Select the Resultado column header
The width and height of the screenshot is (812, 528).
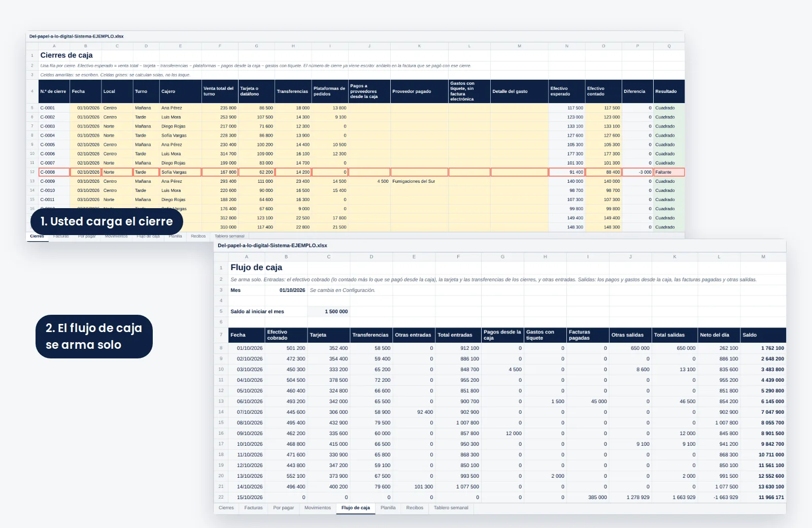pos(669,91)
